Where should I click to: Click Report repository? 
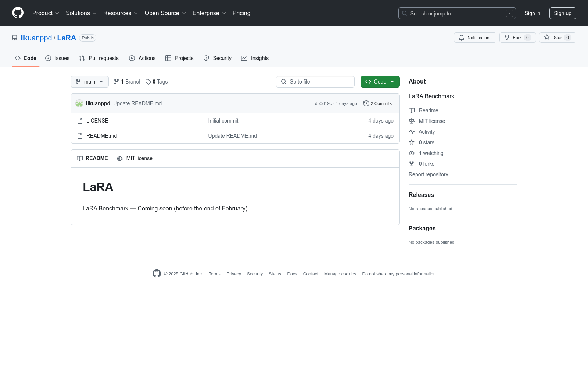coord(429,174)
